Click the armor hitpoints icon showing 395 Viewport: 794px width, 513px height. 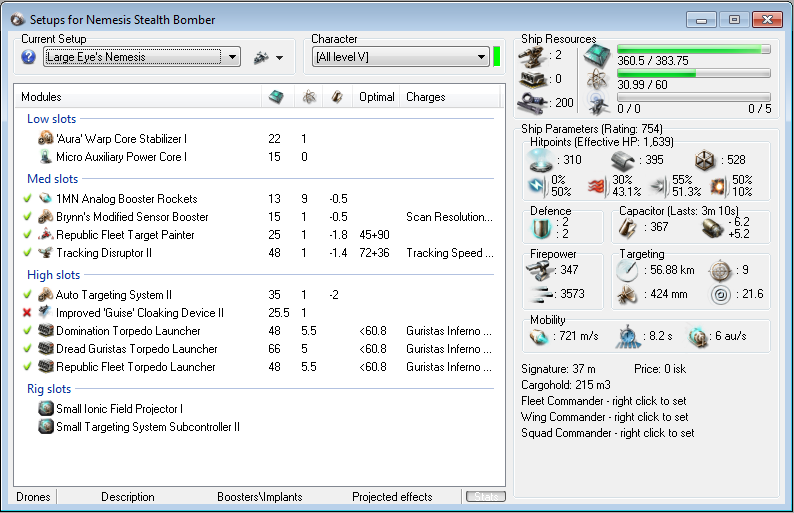tap(623, 161)
